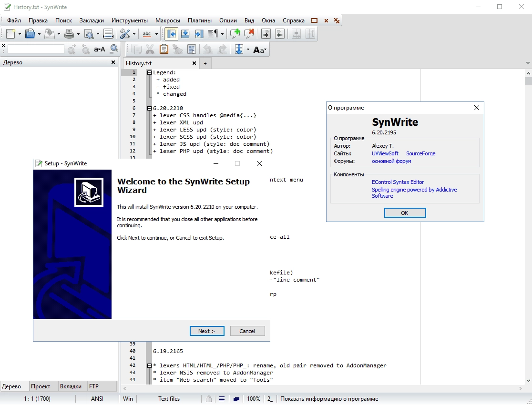Open the UVViewSoft site link
Screen dimensions: 532x405
(x=385, y=153)
